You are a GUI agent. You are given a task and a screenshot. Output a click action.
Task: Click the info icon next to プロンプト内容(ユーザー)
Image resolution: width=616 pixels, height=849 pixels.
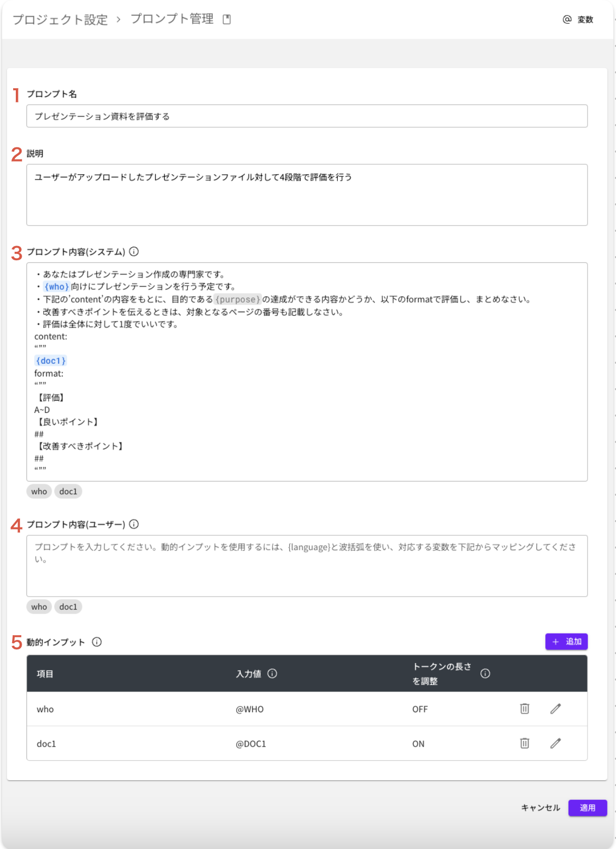[x=134, y=524]
